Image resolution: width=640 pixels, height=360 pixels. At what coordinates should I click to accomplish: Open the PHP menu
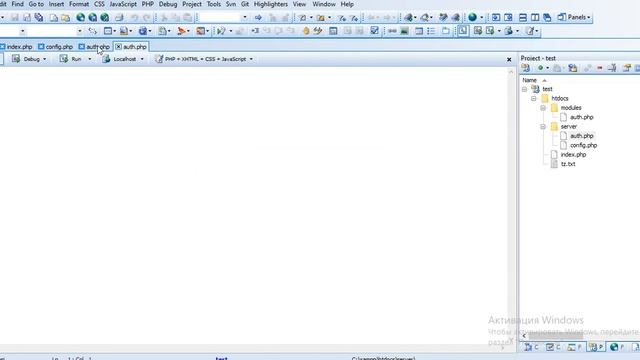(x=147, y=4)
